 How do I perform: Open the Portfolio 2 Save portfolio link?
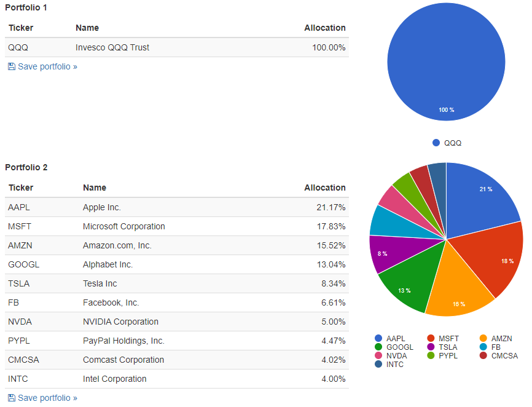43,398
